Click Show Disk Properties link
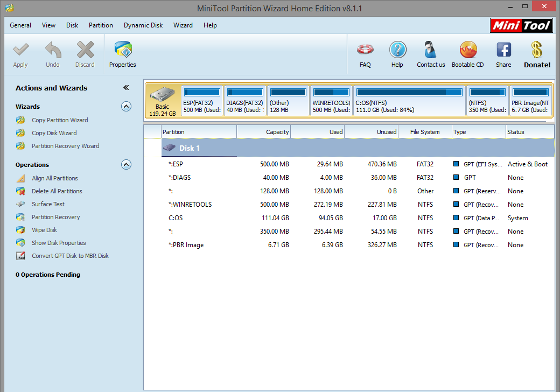 click(59, 243)
